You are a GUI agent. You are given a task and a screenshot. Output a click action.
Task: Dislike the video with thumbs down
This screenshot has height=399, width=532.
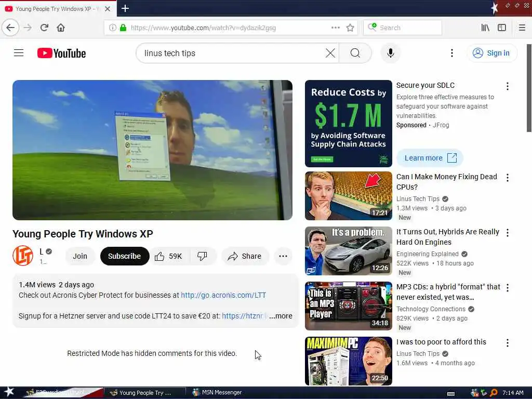(x=203, y=256)
